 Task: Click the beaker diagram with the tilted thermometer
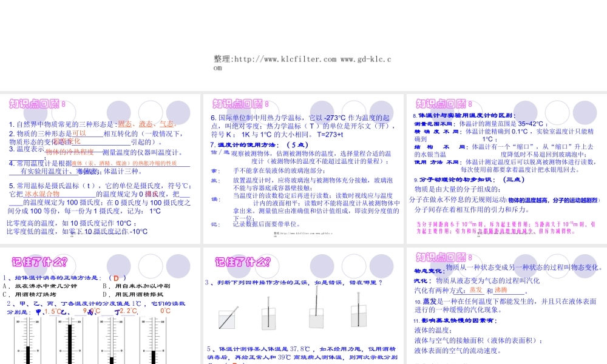coord(228,318)
